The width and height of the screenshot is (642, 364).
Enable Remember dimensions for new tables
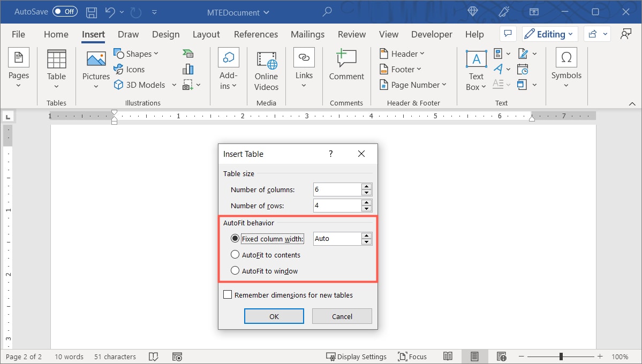pyautogui.click(x=228, y=294)
